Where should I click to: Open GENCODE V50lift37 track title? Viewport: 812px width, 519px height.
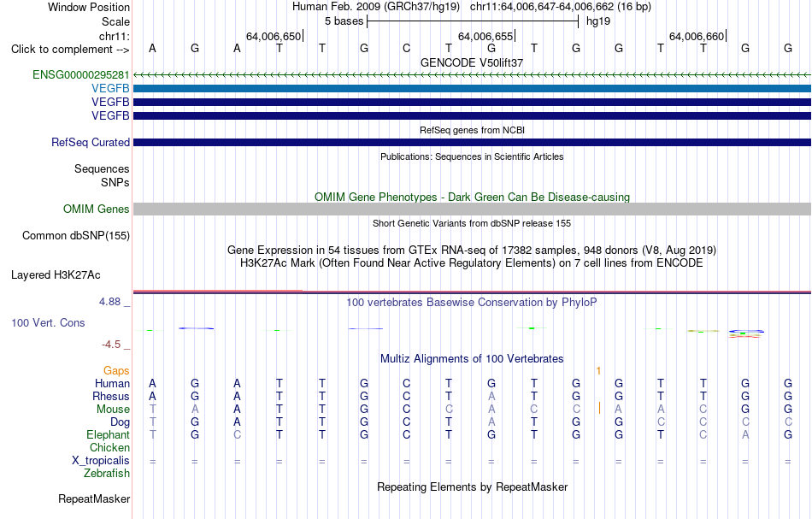[x=472, y=62]
